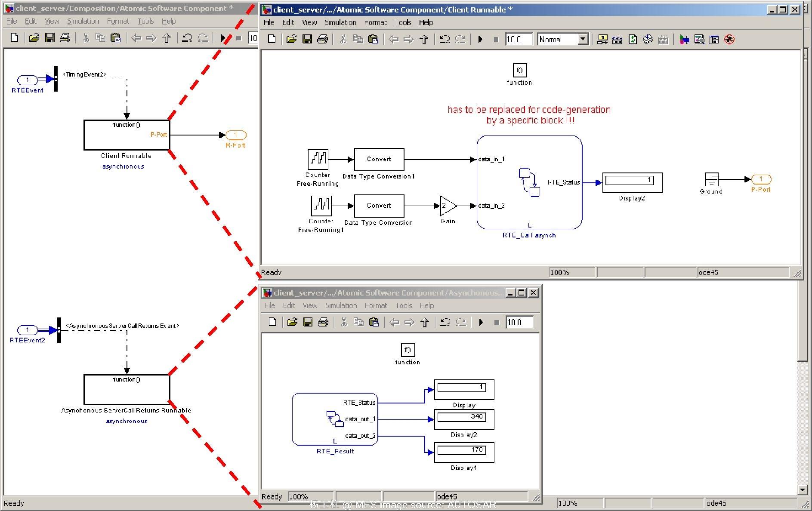Screen dimensions: 812x511
Task: Stop simulation in Client Runnable window
Action: [496, 40]
